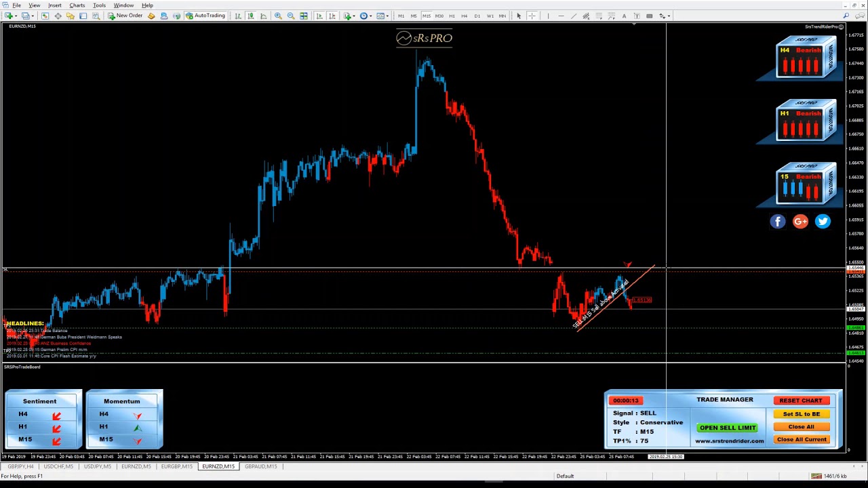Click the zoom in magnifier icon
Viewport: 868px width, 488px height.
click(x=278, y=16)
